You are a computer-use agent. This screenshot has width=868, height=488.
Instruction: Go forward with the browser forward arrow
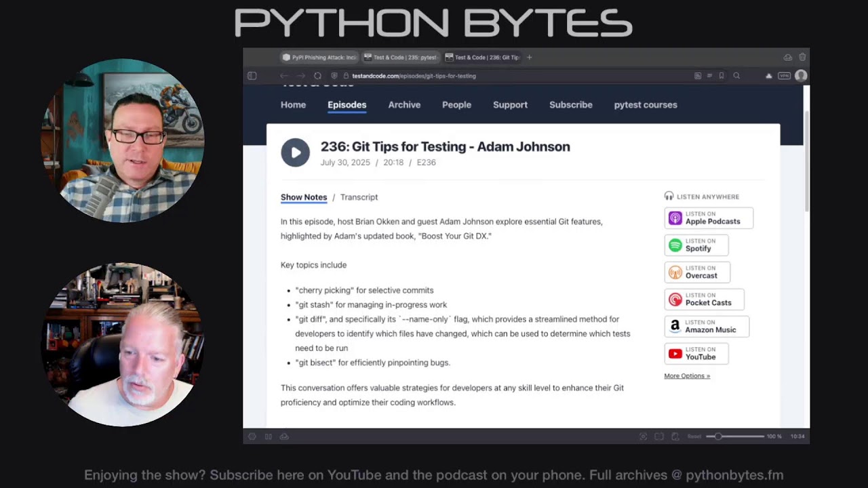click(x=301, y=76)
